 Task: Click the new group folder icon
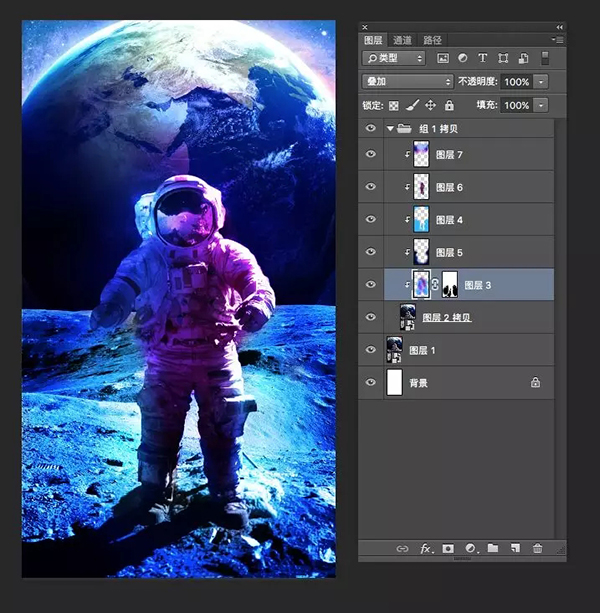click(493, 548)
